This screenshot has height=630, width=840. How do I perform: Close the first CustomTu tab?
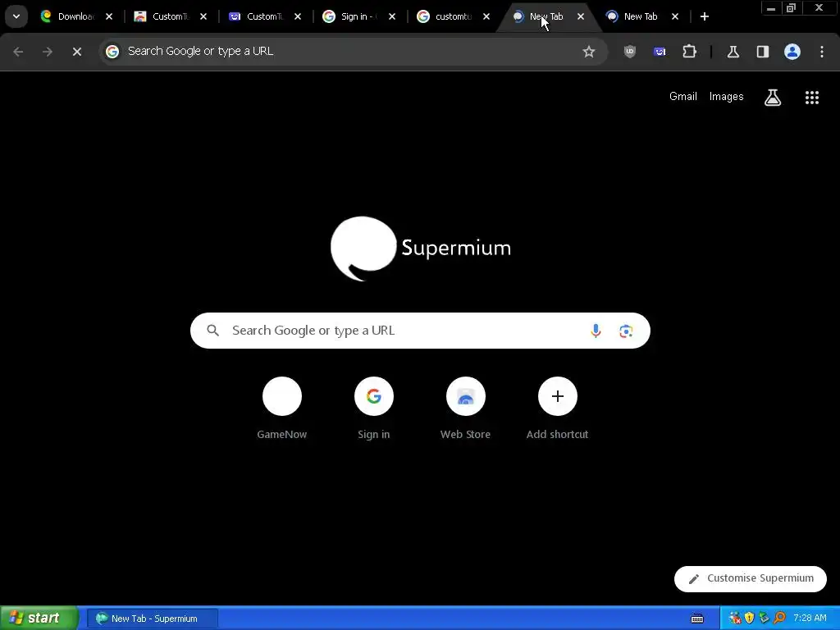[x=203, y=16]
